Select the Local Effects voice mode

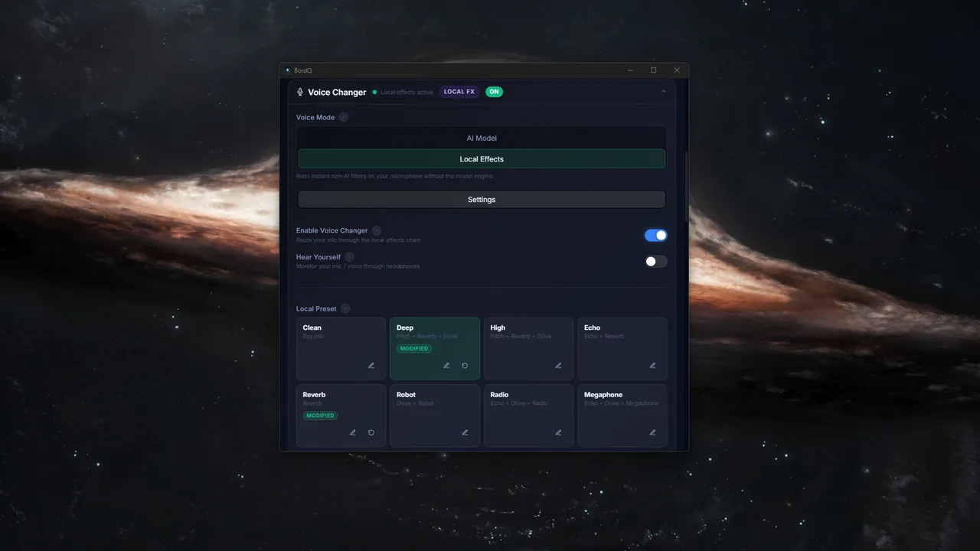coord(482,159)
